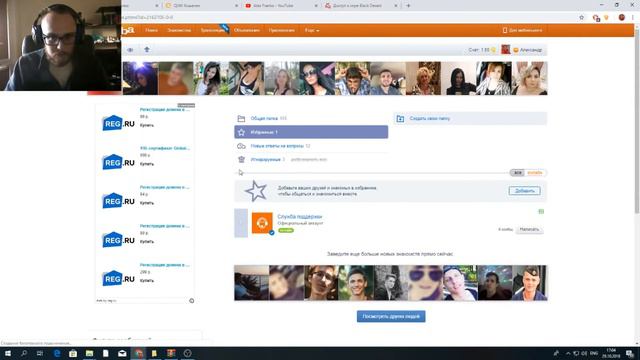Click the orange Служба поддержки avatar icon
Screen dimensions: 640x360
click(x=262, y=223)
